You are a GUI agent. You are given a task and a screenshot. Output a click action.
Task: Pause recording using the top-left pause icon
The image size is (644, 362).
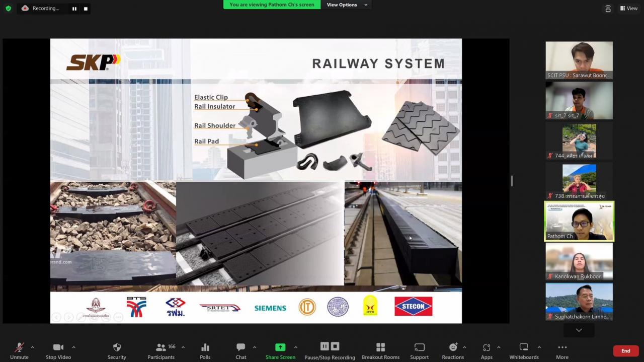pyautogui.click(x=74, y=9)
